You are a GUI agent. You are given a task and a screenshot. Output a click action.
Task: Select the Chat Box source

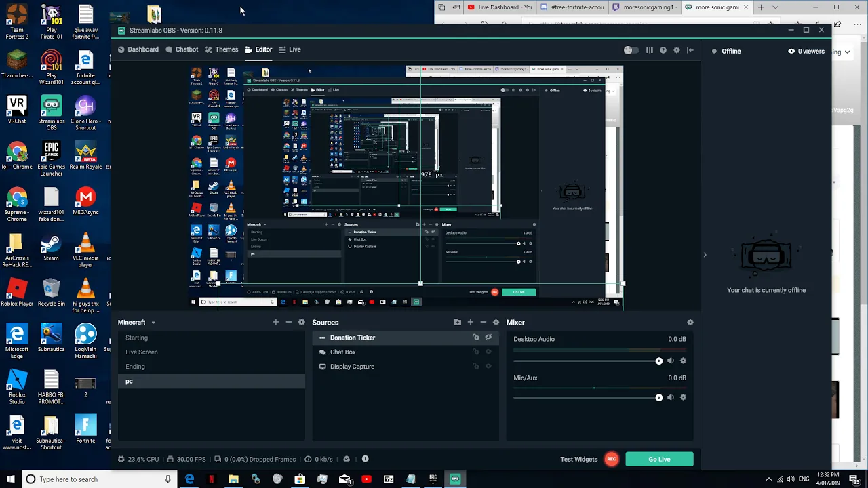[406, 352]
